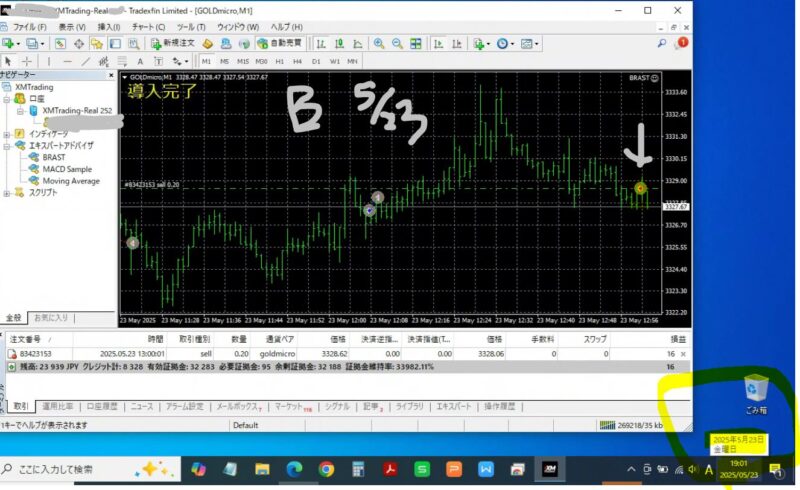Image resolution: width=800 pixels, height=490 pixels.
Task: Open Google Chrome from taskbar
Action: pos(327,469)
